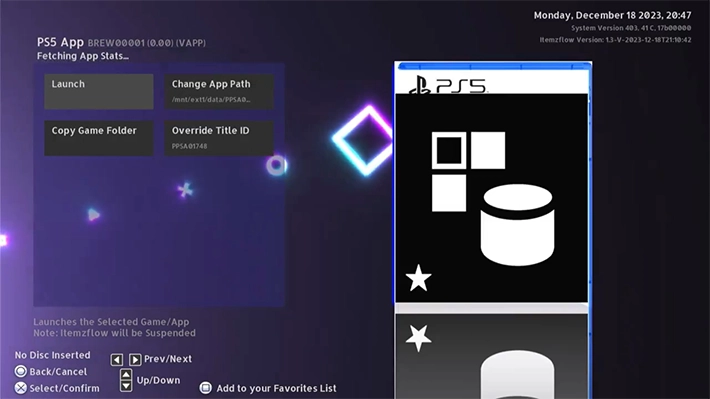Click the System Version info line
This screenshot has width=710, height=399.
pos(631,28)
